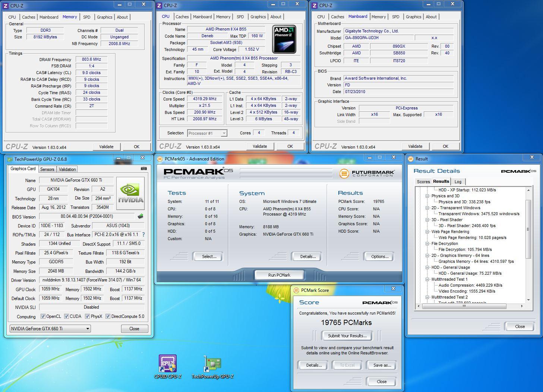Open the Log tab in Result Details

(458, 182)
